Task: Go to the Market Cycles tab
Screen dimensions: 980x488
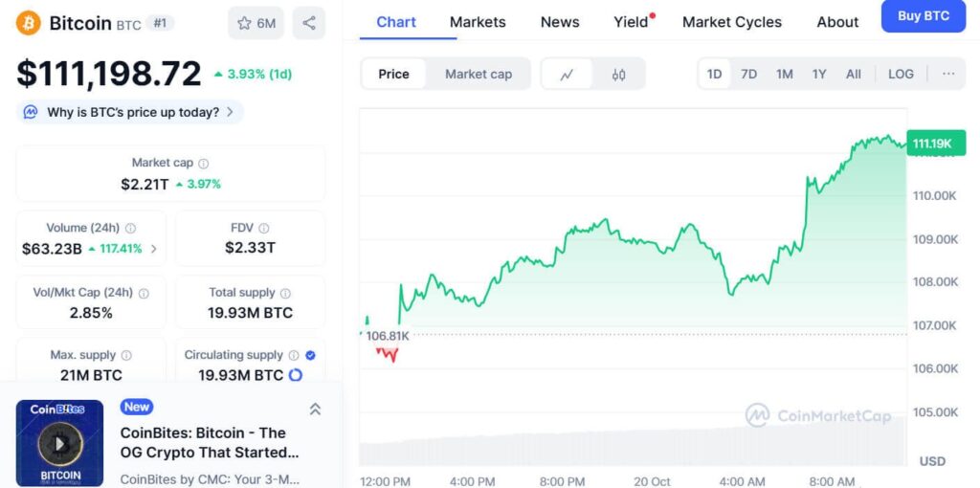Action: (x=731, y=22)
